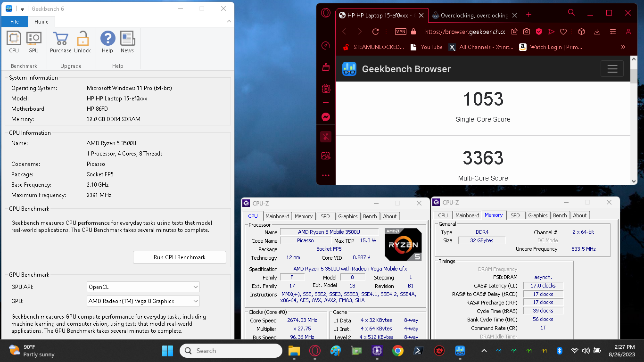
Task: Open a new browser tab
Action: pyautogui.click(x=528, y=15)
